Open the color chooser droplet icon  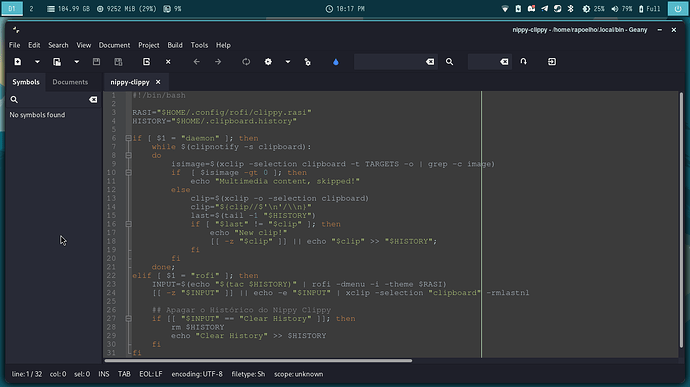pos(336,62)
